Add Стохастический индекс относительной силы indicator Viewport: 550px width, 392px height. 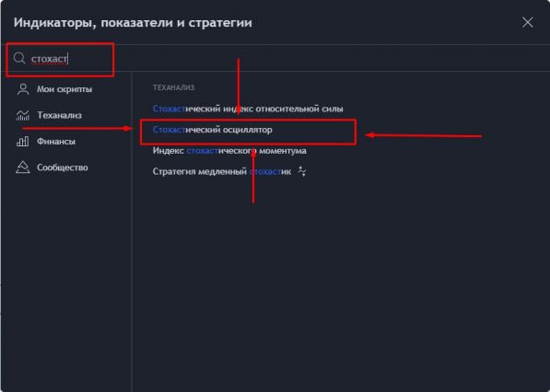click(x=248, y=109)
